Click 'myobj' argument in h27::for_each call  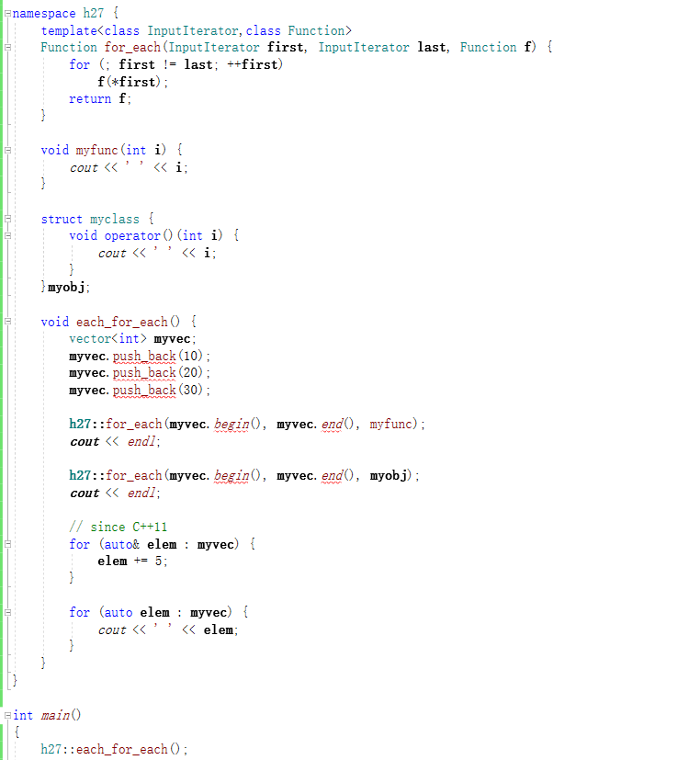tap(388, 475)
